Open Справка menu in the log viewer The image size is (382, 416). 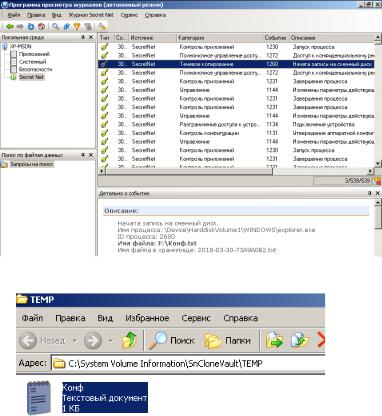click(155, 15)
